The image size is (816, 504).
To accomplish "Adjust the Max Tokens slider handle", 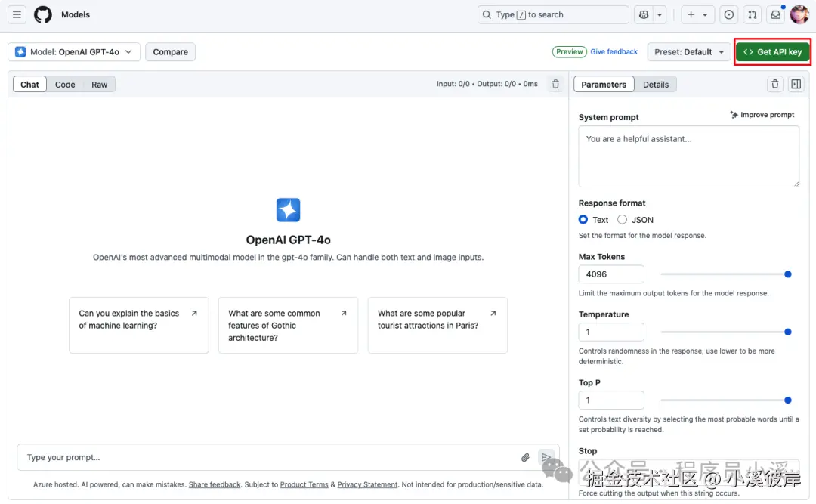I will coord(788,274).
